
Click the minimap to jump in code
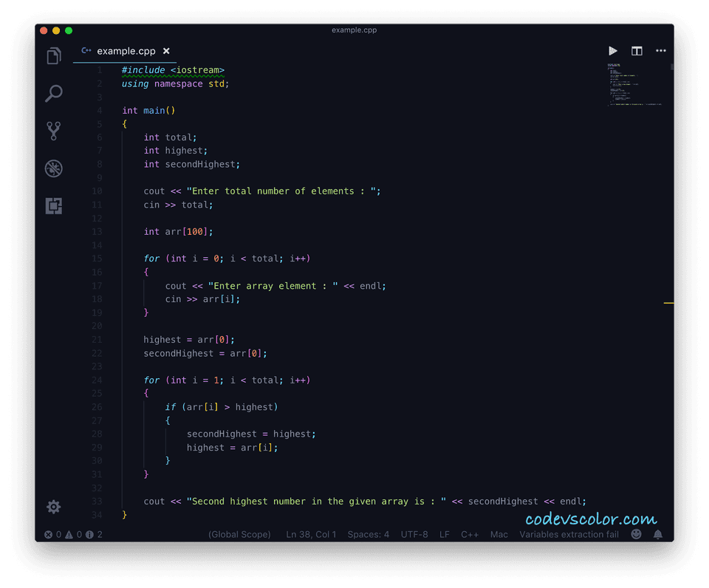coord(634,85)
